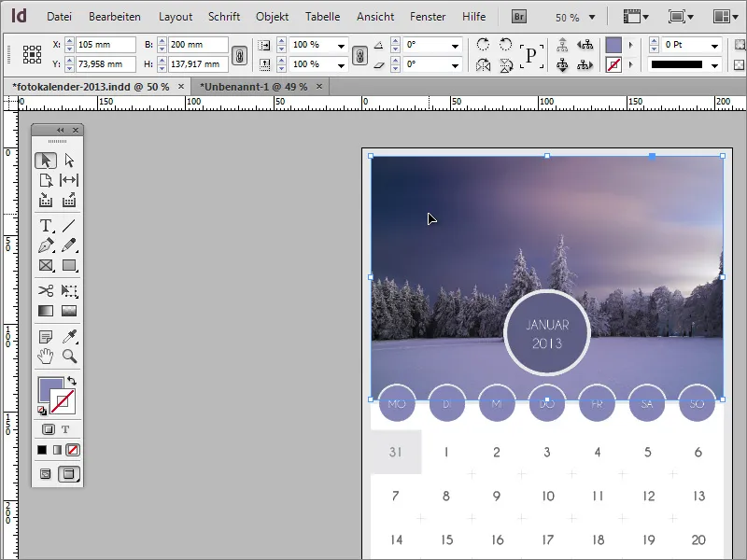Switch to Normal view mode
This screenshot has width=747, height=560.
pos(45,474)
